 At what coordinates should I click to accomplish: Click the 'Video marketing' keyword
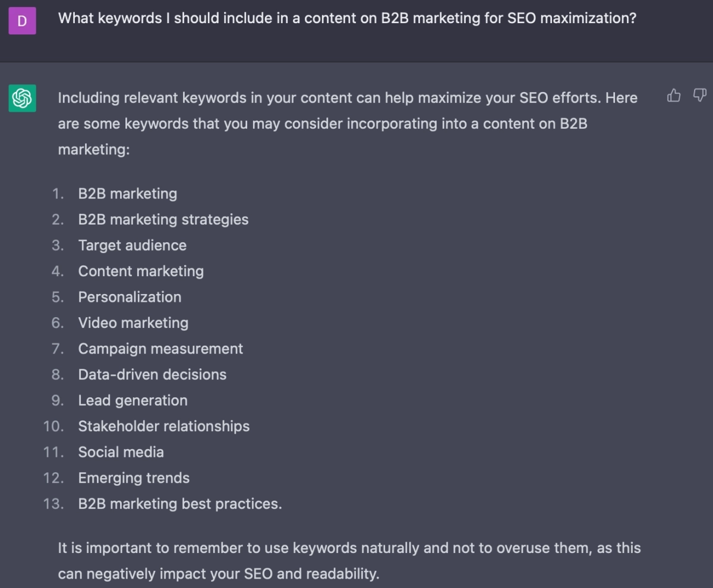pos(133,323)
